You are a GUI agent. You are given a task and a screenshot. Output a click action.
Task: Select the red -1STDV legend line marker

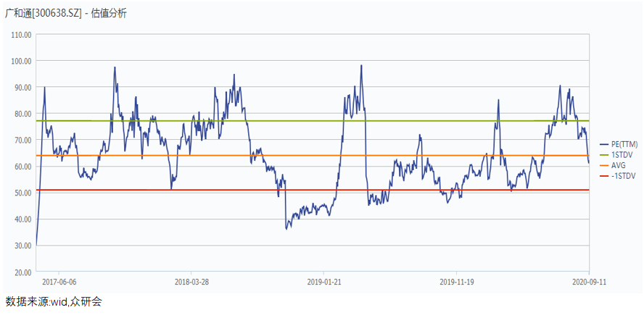(x=604, y=176)
